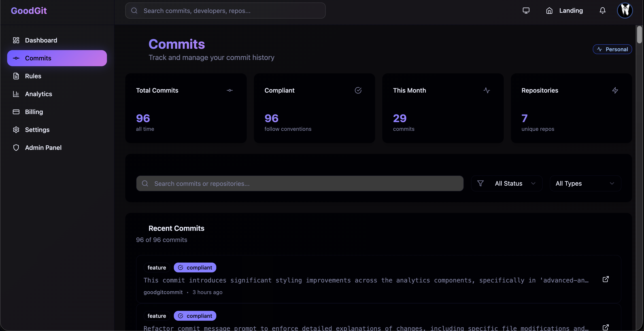This screenshot has height=331, width=644.
Task: Click the Compliant card checkmark icon
Action: tap(358, 90)
